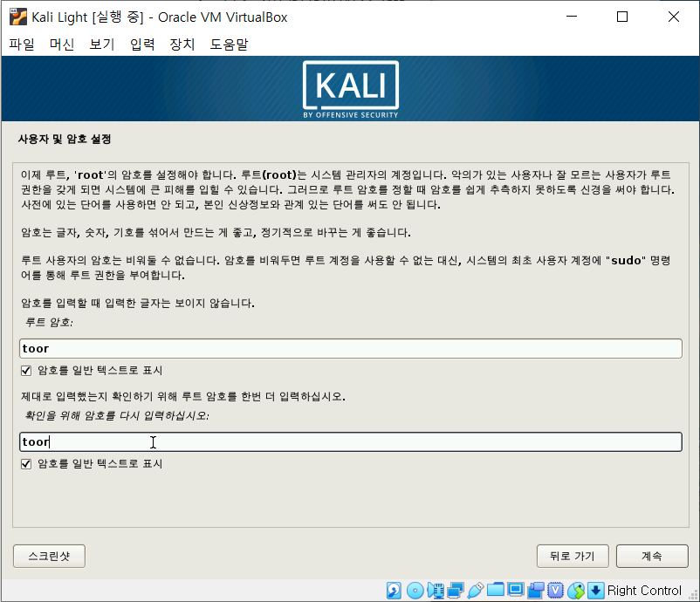Click the mouse integration status icon
700x602 pixels.
[x=576, y=591]
